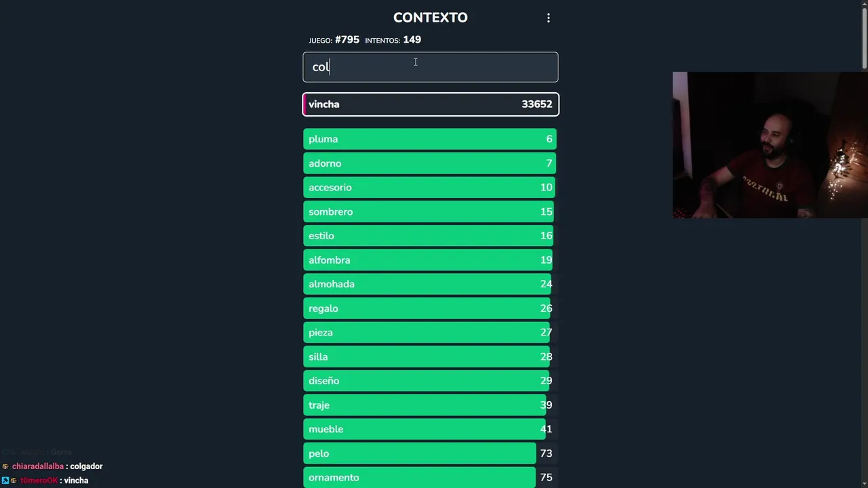Click the chiaradallalba username in chat
The height and width of the screenshot is (488, 868).
[38, 466]
